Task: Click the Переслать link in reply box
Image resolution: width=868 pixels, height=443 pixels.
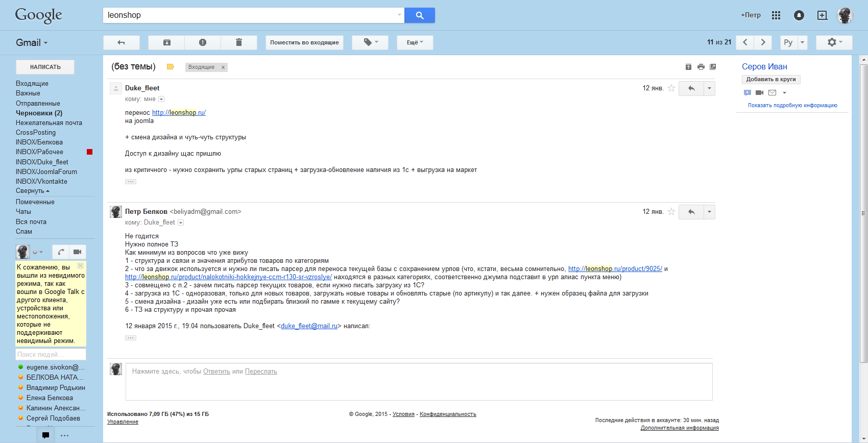Action: (261, 372)
